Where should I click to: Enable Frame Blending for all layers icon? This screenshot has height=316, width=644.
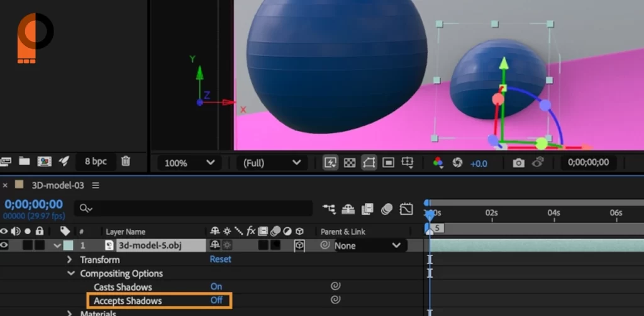coord(367,209)
